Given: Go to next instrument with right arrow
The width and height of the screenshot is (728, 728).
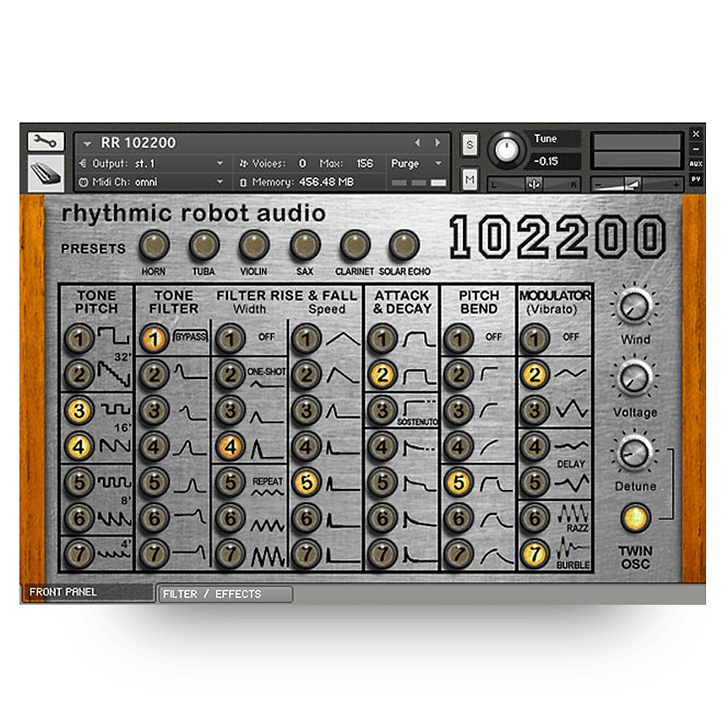Looking at the screenshot, I should coord(437,143).
